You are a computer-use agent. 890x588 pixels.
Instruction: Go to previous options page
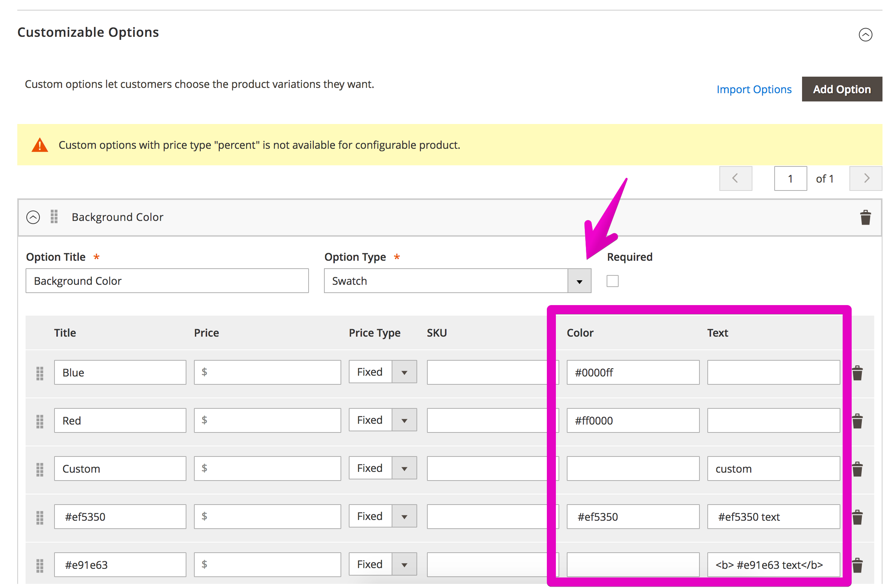[736, 178]
